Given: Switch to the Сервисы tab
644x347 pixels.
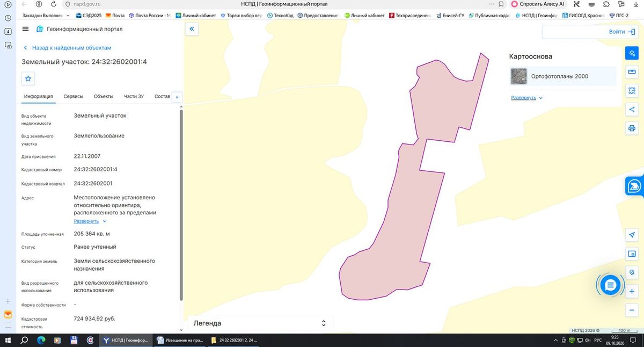Looking at the screenshot, I should tap(73, 97).
